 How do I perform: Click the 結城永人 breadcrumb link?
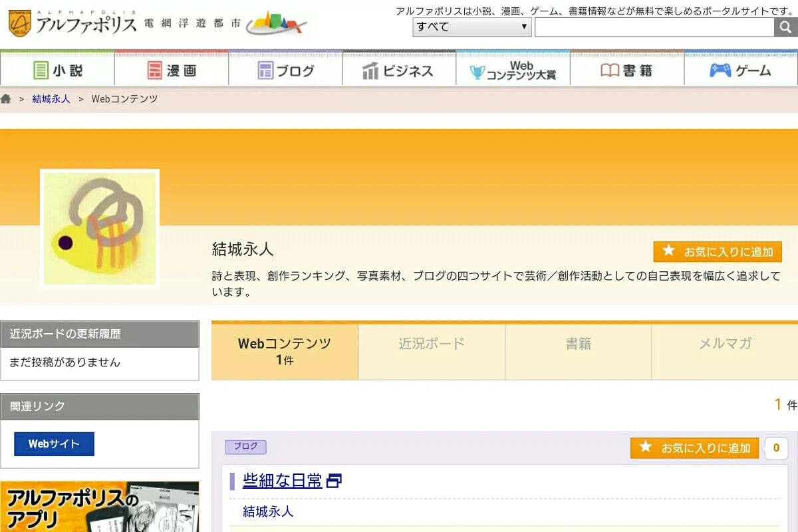point(51,99)
